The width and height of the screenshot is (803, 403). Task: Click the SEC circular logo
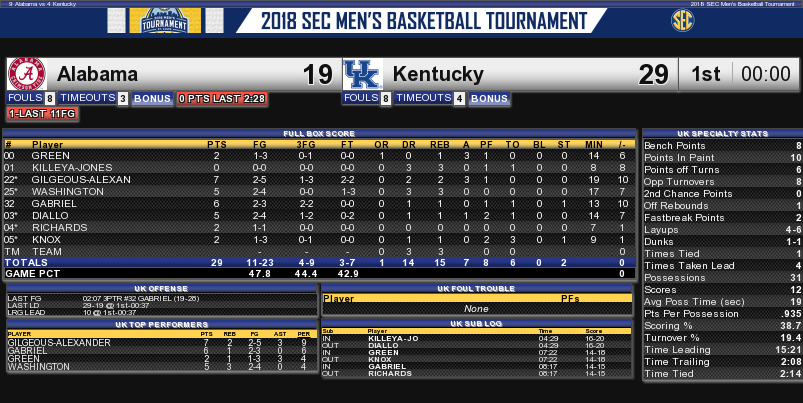point(682,20)
